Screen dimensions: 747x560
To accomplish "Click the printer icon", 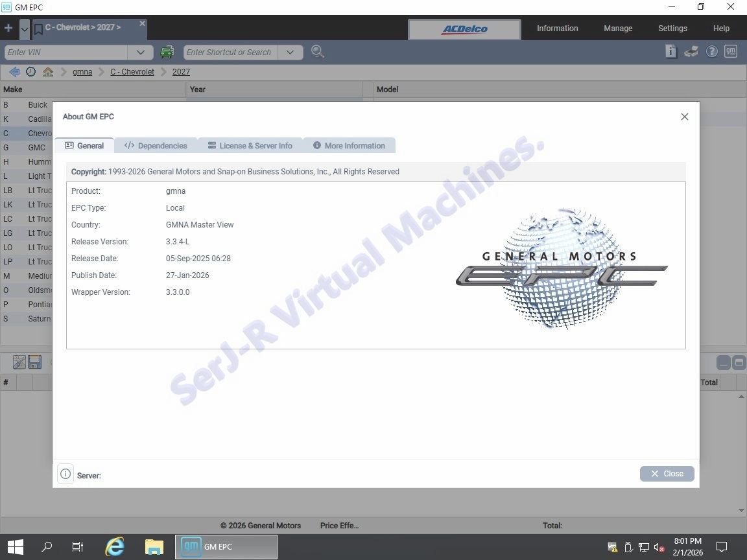I will point(691,52).
